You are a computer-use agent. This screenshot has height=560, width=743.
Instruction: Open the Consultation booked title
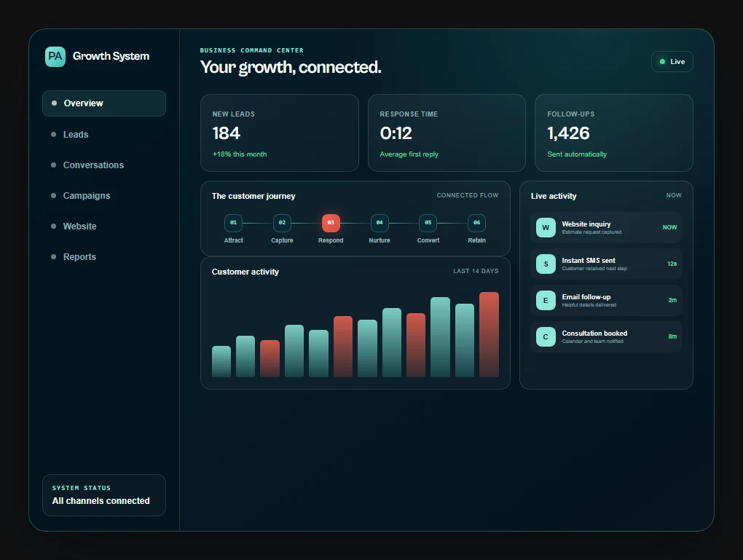tap(594, 334)
